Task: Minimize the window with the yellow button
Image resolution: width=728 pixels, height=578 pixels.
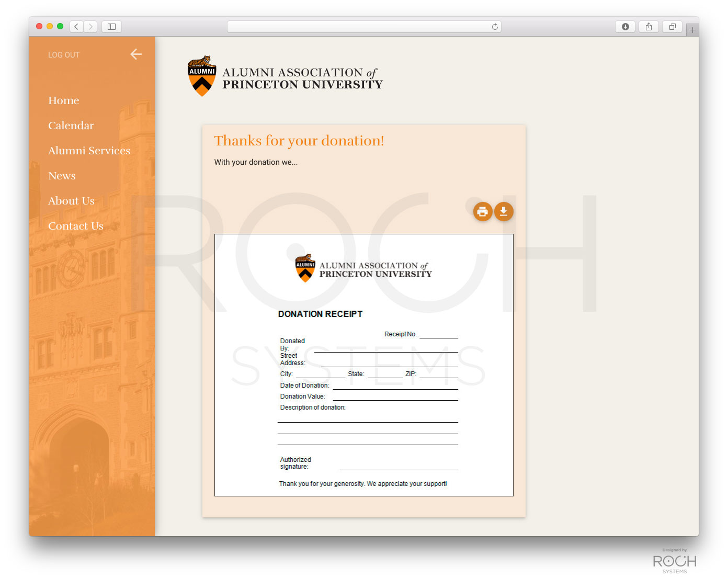Action: click(50, 26)
